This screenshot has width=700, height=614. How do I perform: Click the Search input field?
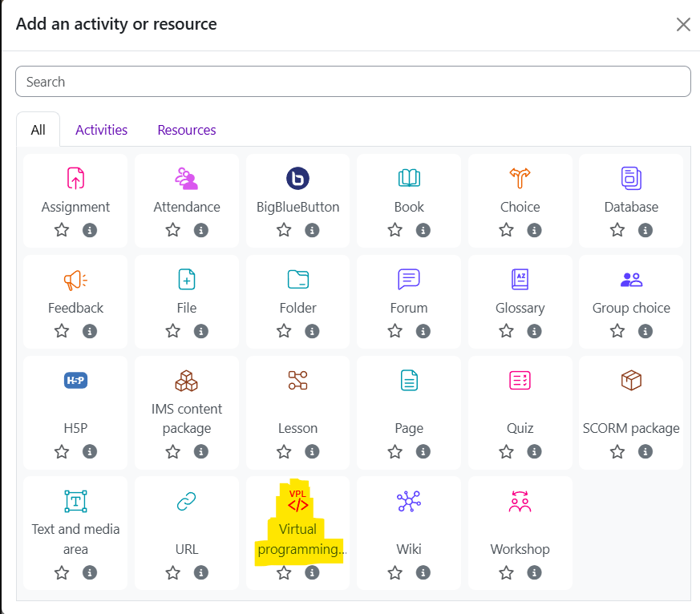(x=353, y=82)
